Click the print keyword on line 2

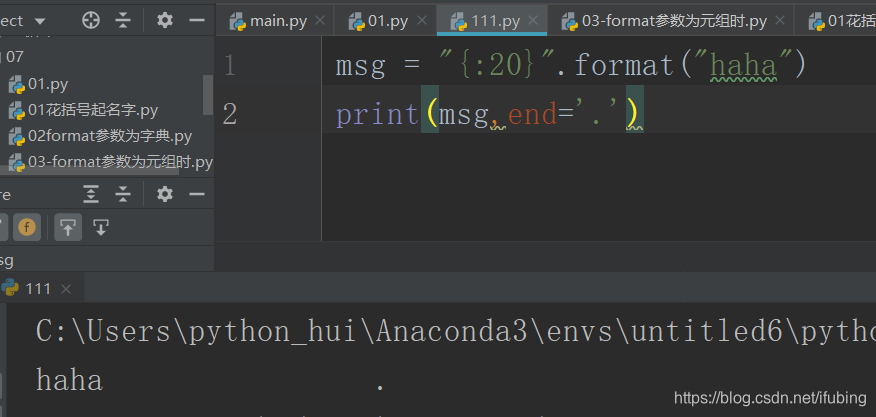coord(378,115)
